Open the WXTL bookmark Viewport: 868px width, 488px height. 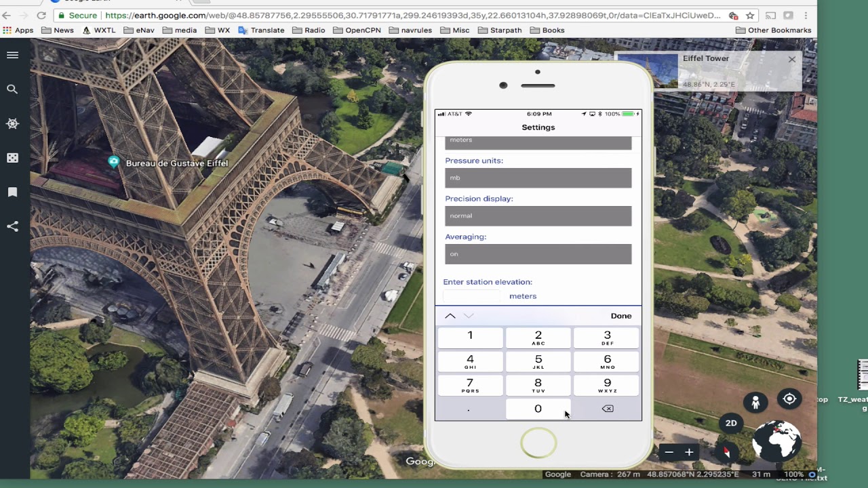pos(99,30)
